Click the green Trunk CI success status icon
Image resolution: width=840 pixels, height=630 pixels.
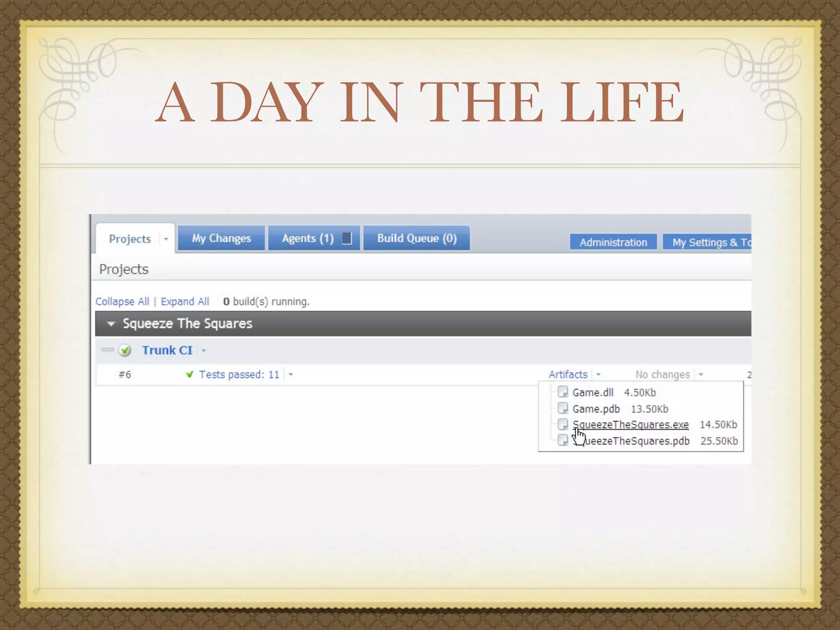125,350
